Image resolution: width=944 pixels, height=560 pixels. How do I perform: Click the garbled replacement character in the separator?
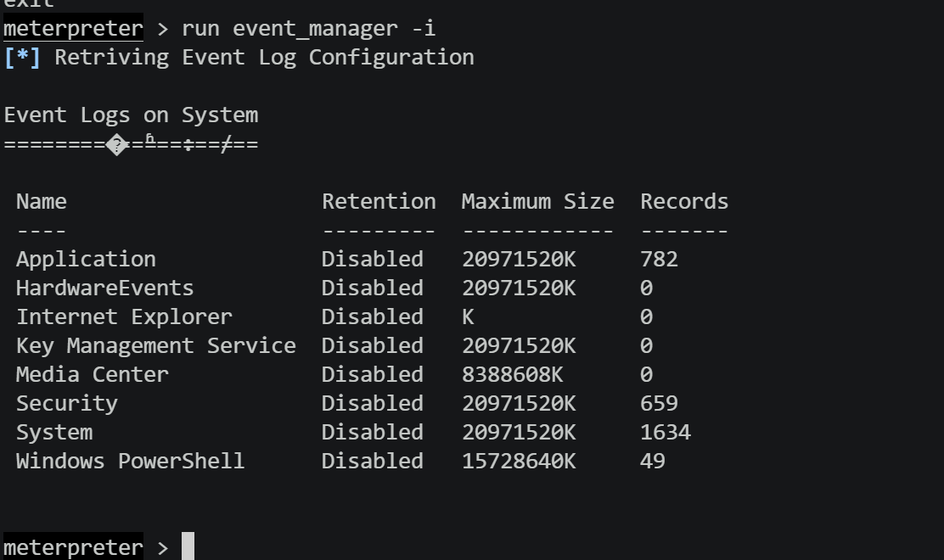[x=117, y=145]
